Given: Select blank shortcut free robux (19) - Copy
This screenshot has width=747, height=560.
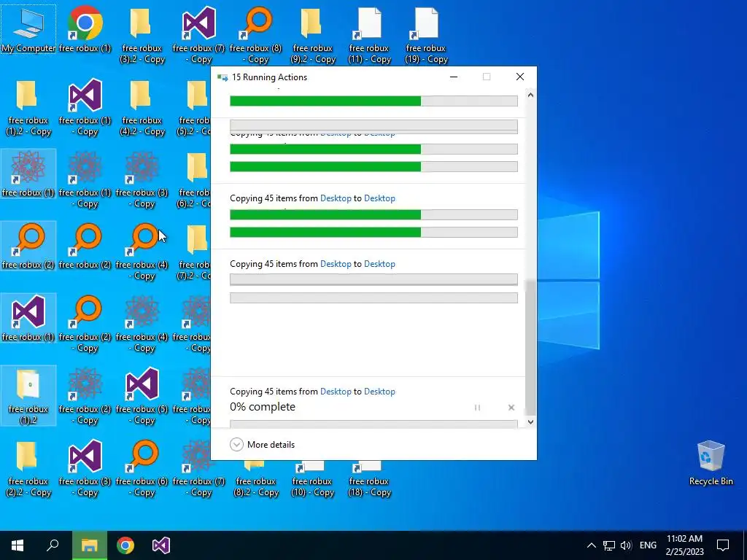Looking at the screenshot, I should tap(426, 35).
